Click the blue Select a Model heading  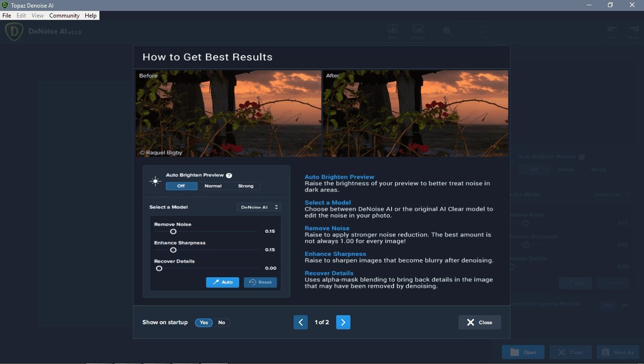coord(328,202)
